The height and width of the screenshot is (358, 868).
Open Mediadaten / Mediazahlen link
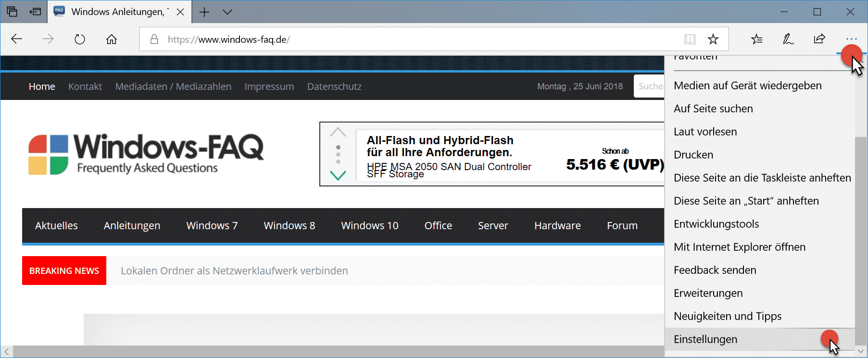click(173, 86)
